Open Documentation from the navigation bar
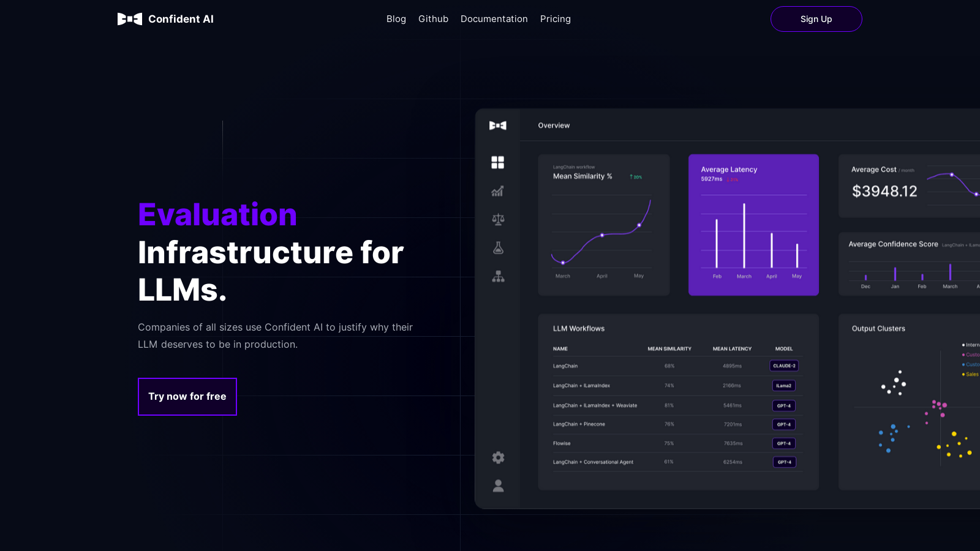The height and width of the screenshot is (551, 980). click(494, 19)
